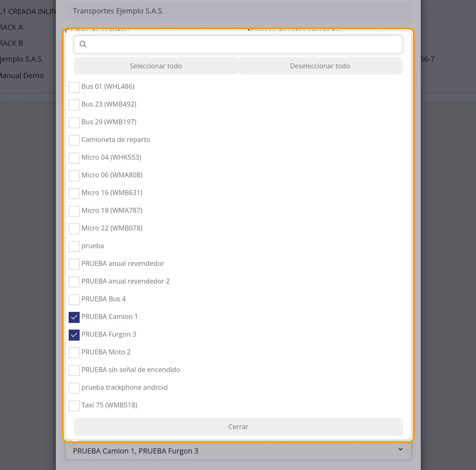Select the Micro 18 (WMA787) checkbox
Image resolution: width=476 pixels, height=470 pixels.
[x=74, y=211]
